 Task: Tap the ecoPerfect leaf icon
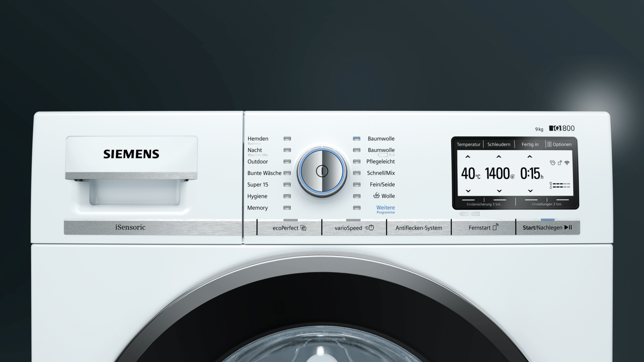pyautogui.click(x=303, y=228)
